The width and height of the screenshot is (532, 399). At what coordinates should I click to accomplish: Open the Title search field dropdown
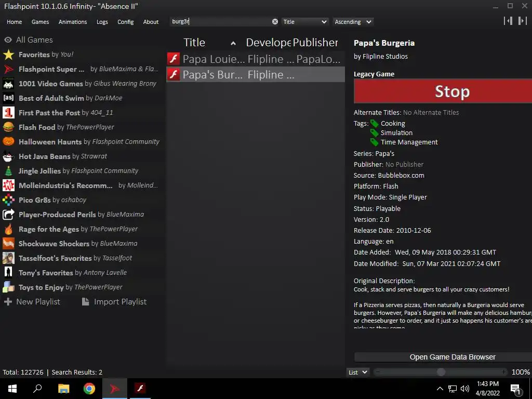click(x=304, y=22)
